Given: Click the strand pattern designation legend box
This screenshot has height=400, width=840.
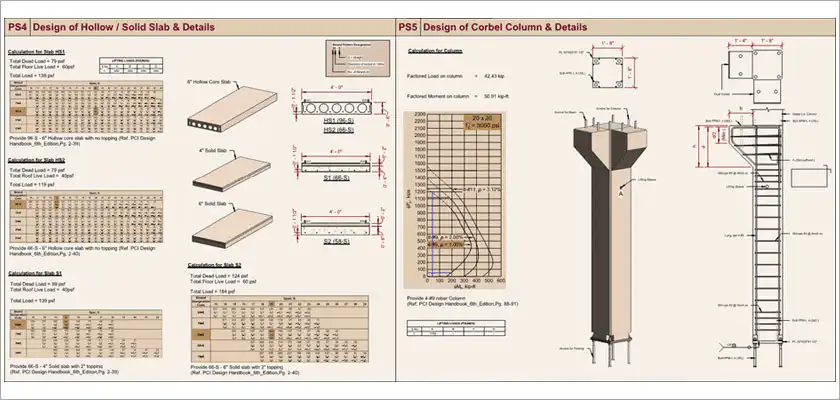Looking at the screenshot, I should coord(358,58).
